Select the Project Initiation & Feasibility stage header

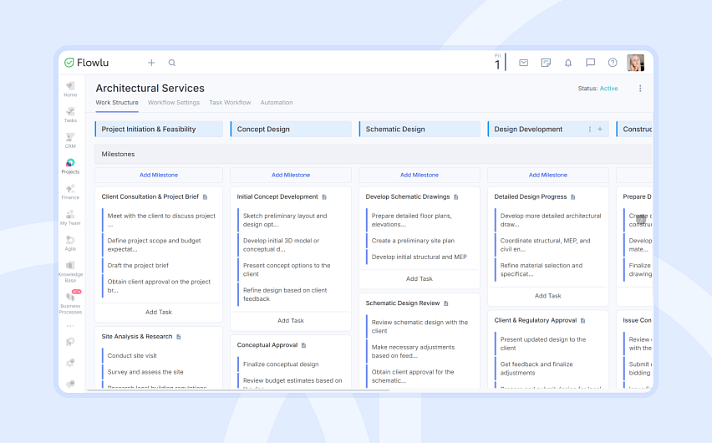158,129
